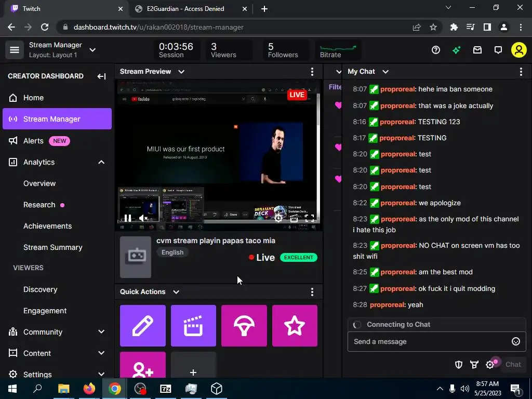The height and width of the screenshot is (399, 532).
Task: Open the Engagement viewers page
Action: click(x=45, y=311)
